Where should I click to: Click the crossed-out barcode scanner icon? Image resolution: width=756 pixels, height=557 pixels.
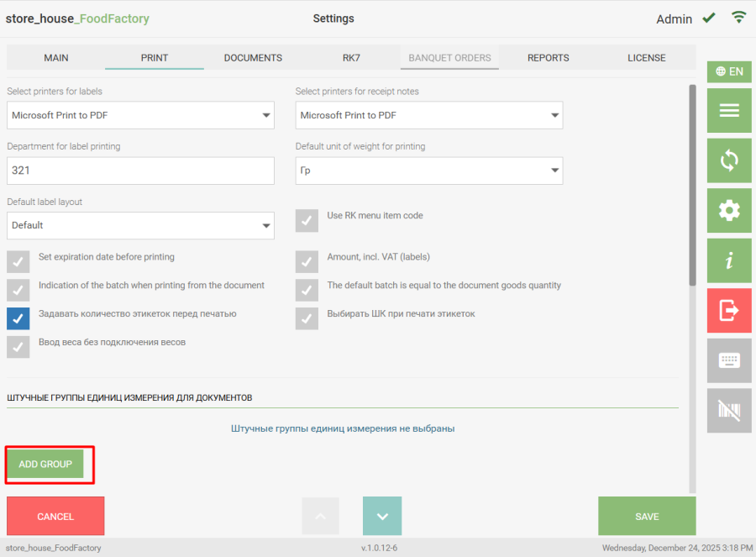point(729,411)
